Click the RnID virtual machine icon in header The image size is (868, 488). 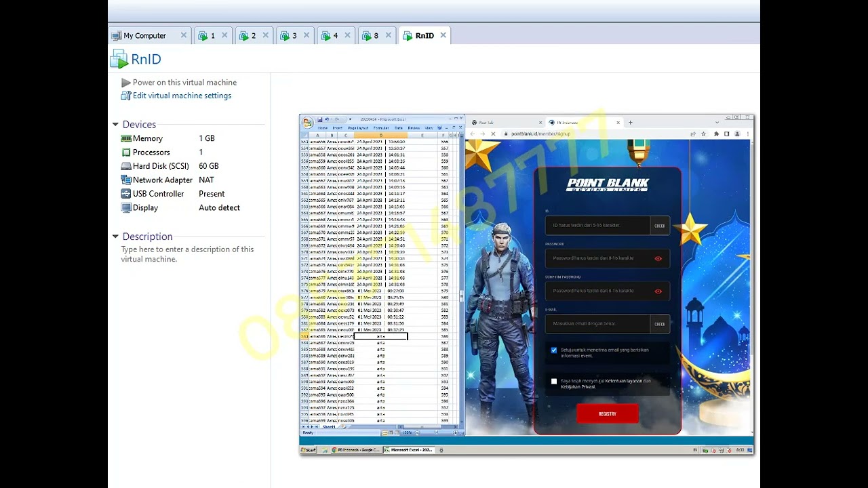pyautogui.click(x=119, y=59)
